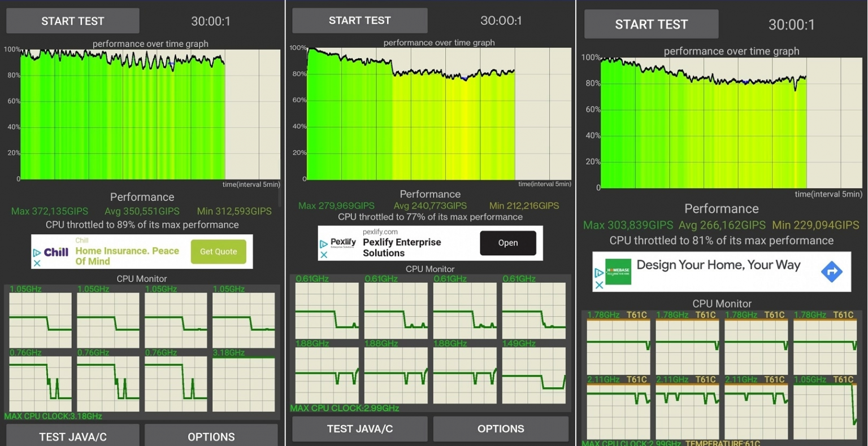Tap the blue arrow icon in the Homebase ad

(x=831, y=272)
